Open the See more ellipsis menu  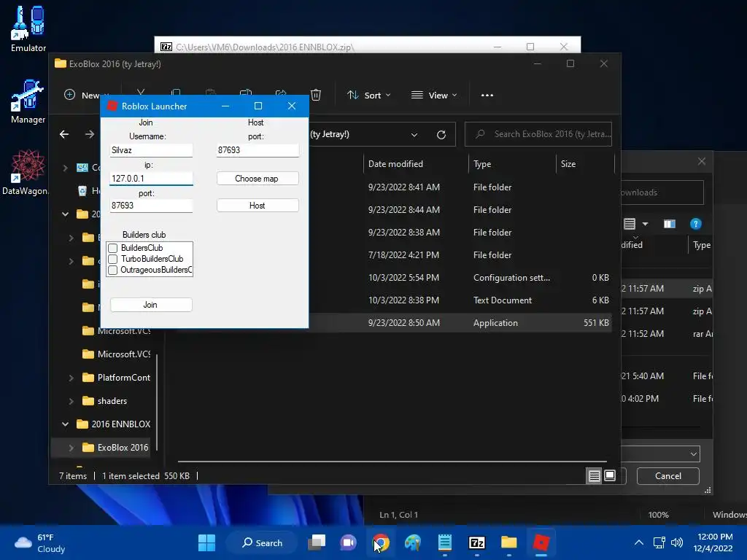(x=487, y=96)
